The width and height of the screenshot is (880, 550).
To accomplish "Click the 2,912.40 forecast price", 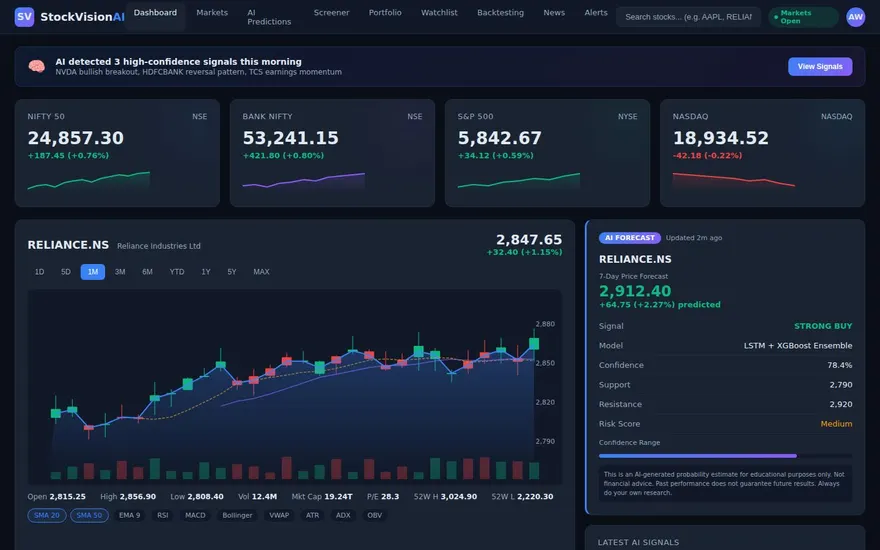I will pyautogui.click(x=635, y=291).
